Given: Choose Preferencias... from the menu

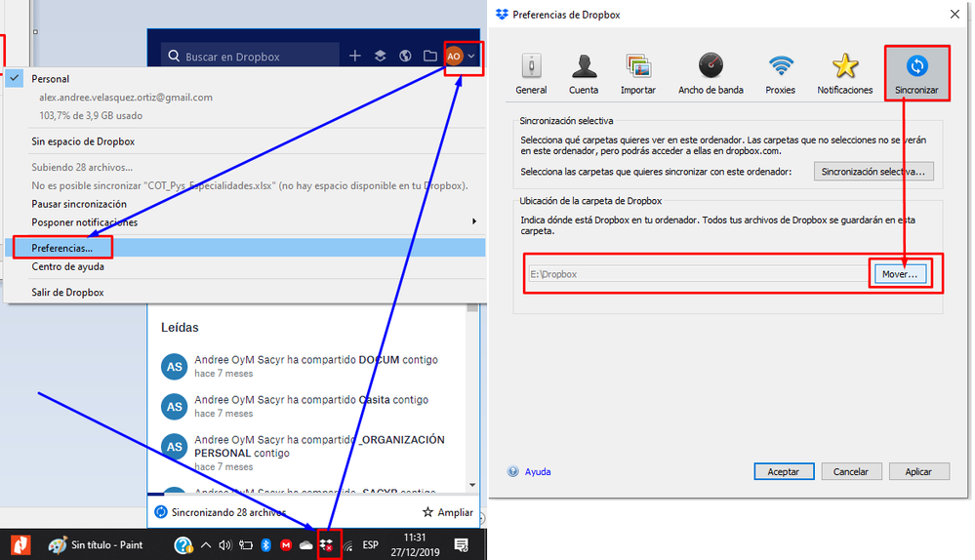Looking at the screenshot, I should click(x=62, y=249).
